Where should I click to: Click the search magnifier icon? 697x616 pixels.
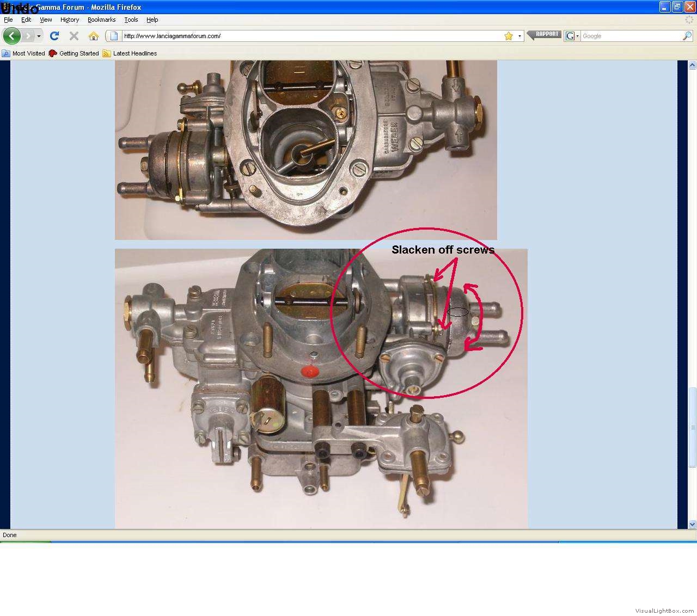(687, 36)
